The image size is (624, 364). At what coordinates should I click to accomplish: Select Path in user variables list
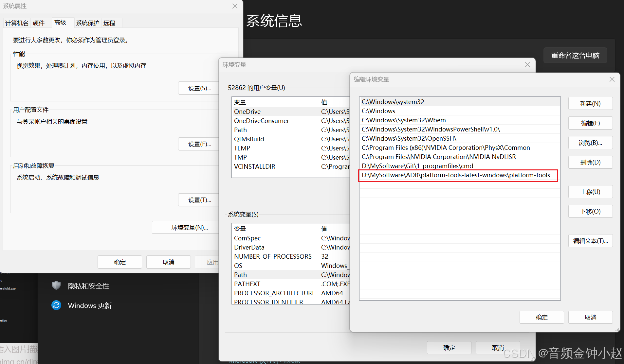point(291,130)
